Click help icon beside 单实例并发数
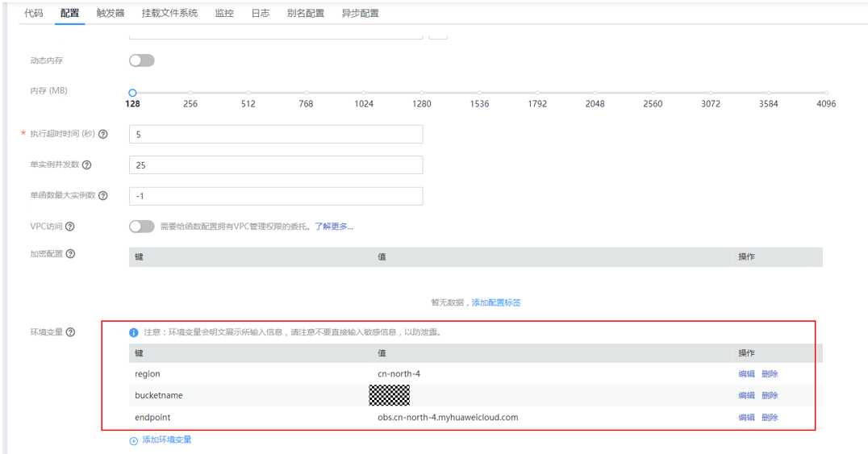Screen dimensions: 868x454 87,165
